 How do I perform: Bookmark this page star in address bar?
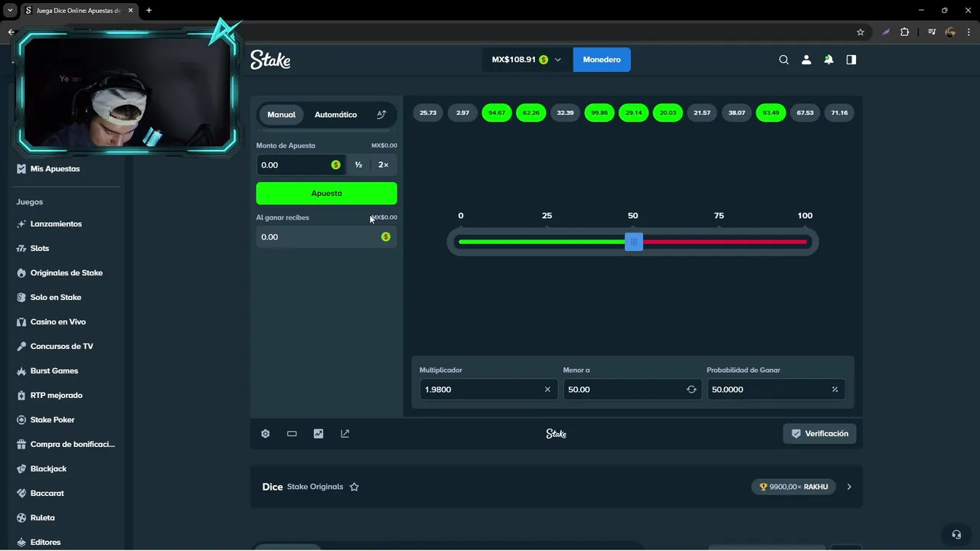click(861, 32)
